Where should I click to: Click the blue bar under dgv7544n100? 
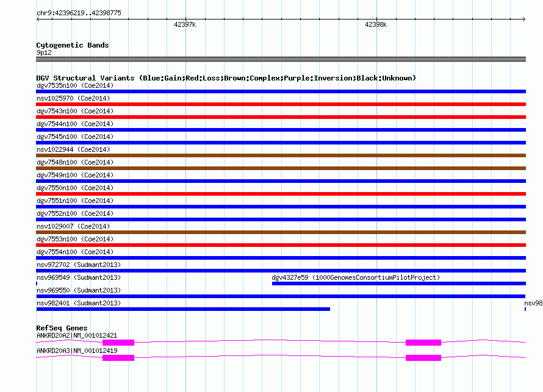point(281,130)
